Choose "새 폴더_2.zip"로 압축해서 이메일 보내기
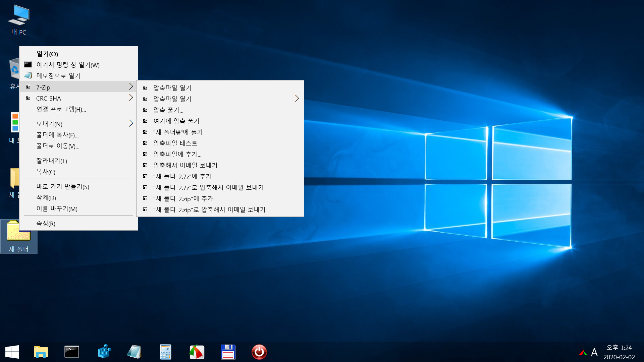 pyautogui.click(x=220, y=209)
